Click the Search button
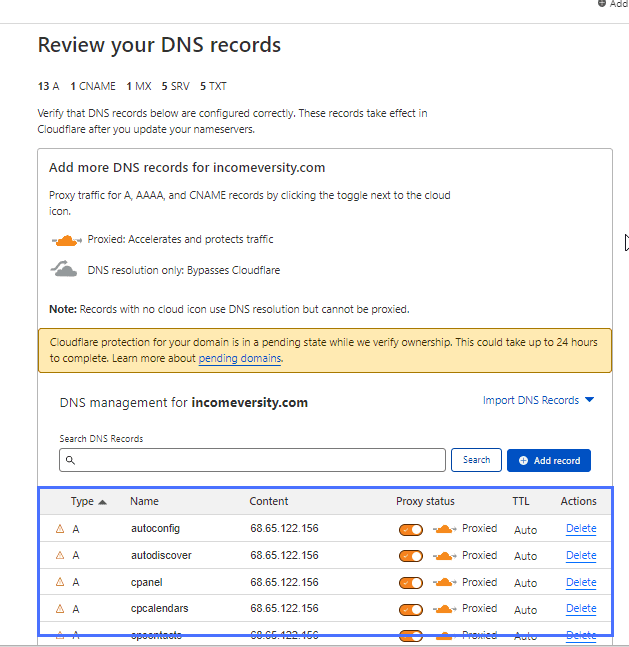 point(476,460)
